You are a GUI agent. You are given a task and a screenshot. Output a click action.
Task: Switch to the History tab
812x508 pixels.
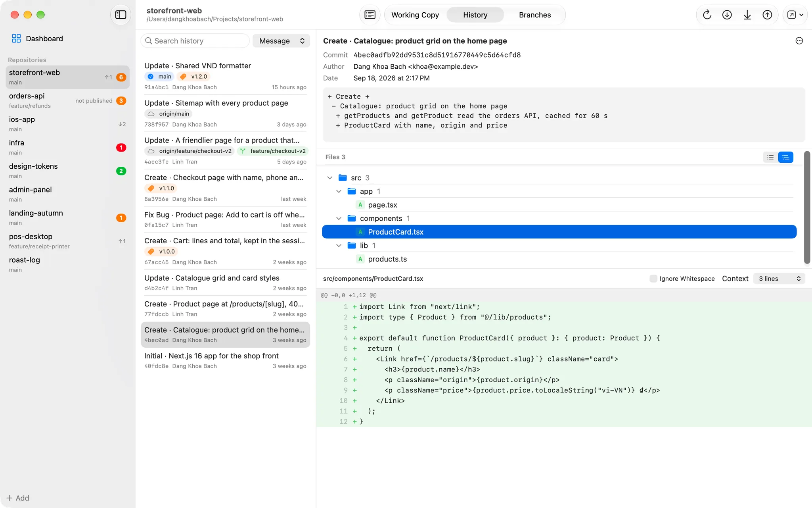(x=475, y=15)
